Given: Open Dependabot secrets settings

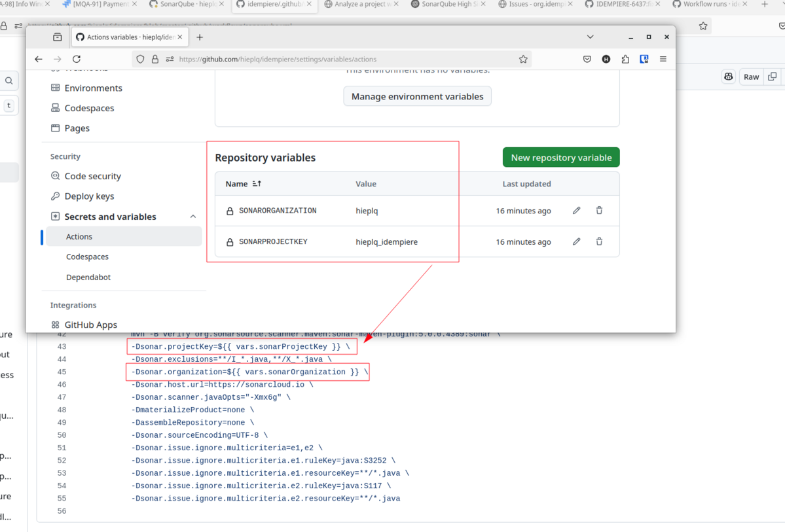Looking at the screenshot, I should pyautogui.click(x=88, y=277).
